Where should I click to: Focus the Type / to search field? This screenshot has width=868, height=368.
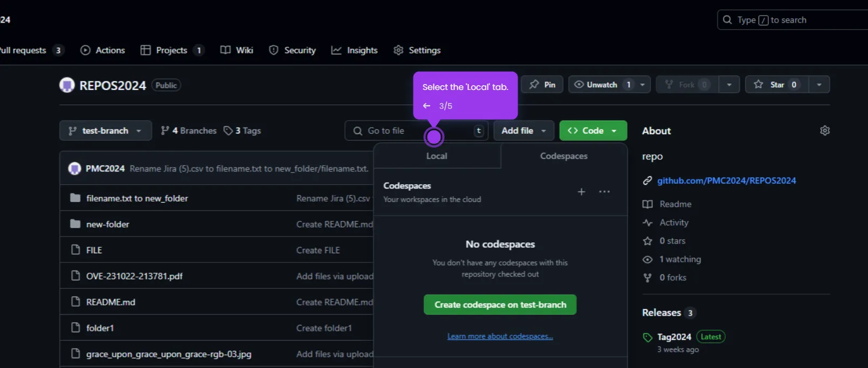pyautogui.click(x=793, y=20)
